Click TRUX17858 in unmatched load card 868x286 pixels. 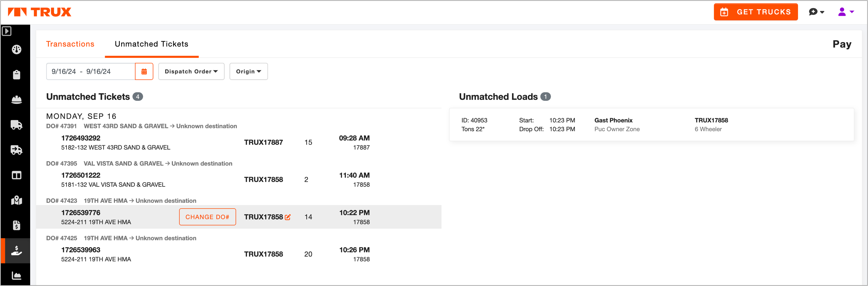pyautogui.click(x=711, y=120)
